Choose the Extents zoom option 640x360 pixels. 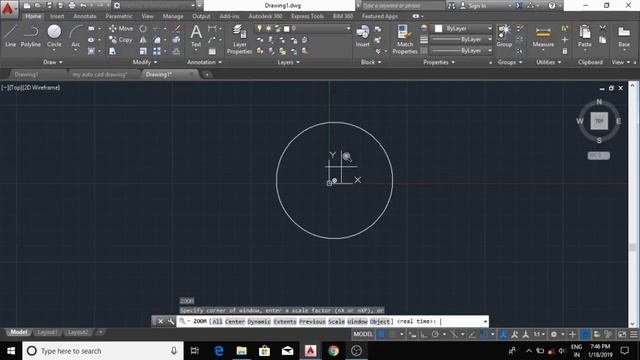point(284,322)
